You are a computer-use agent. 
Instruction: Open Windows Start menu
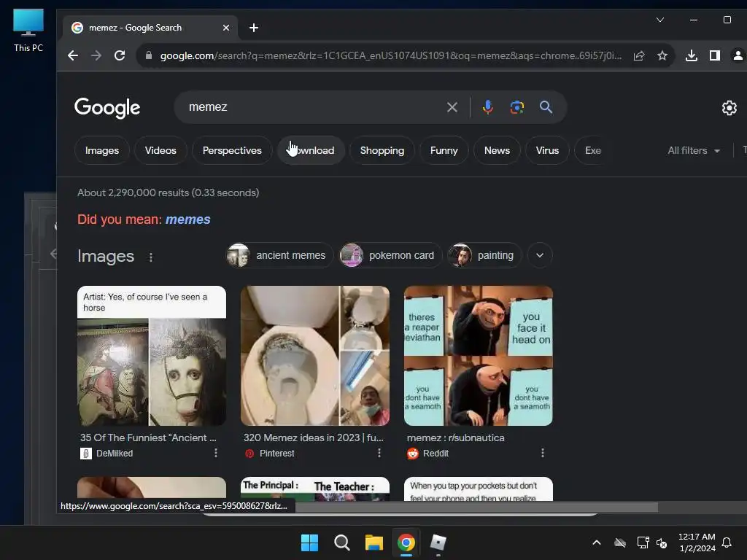[x=309, y=542]
